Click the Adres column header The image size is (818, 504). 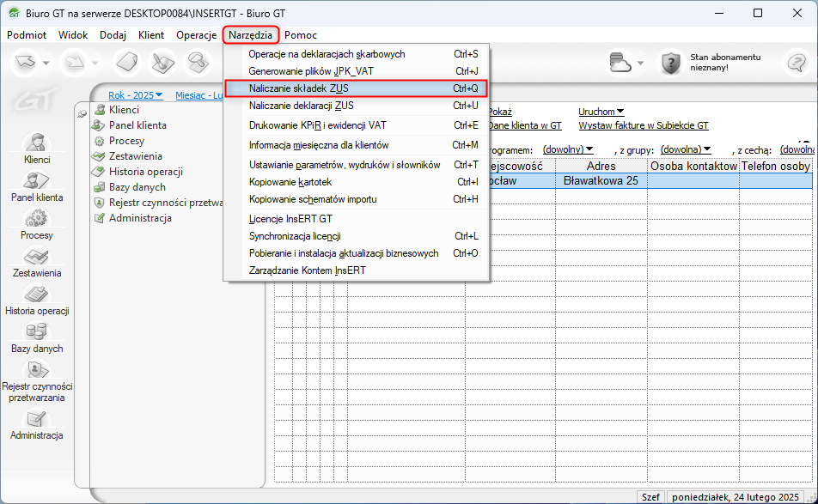coord(601,166)
